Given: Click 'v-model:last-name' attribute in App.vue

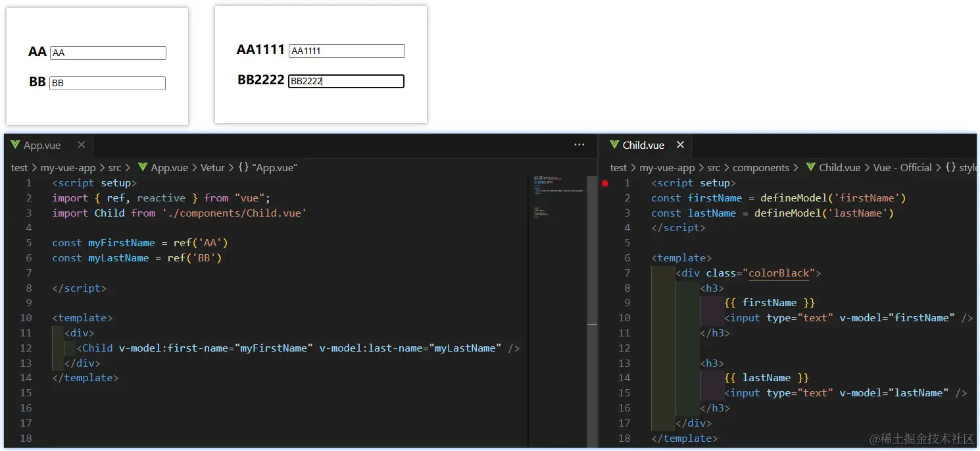Looking at the screenshot, I should click(x=374, y=348).
